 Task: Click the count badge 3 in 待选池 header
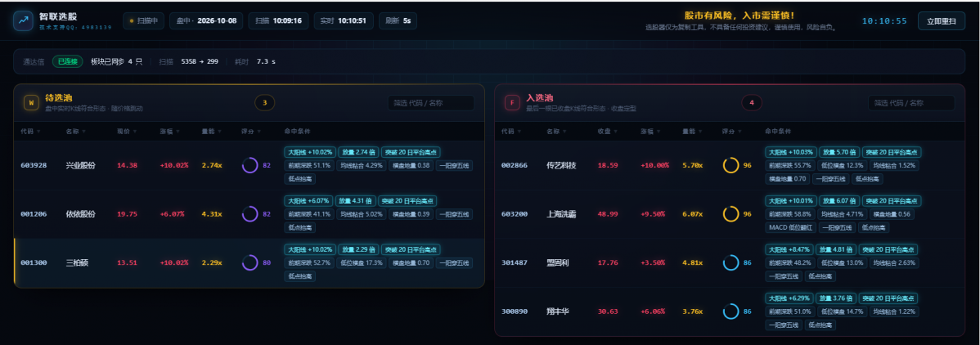pyautogui.click(x=265, y=103)
